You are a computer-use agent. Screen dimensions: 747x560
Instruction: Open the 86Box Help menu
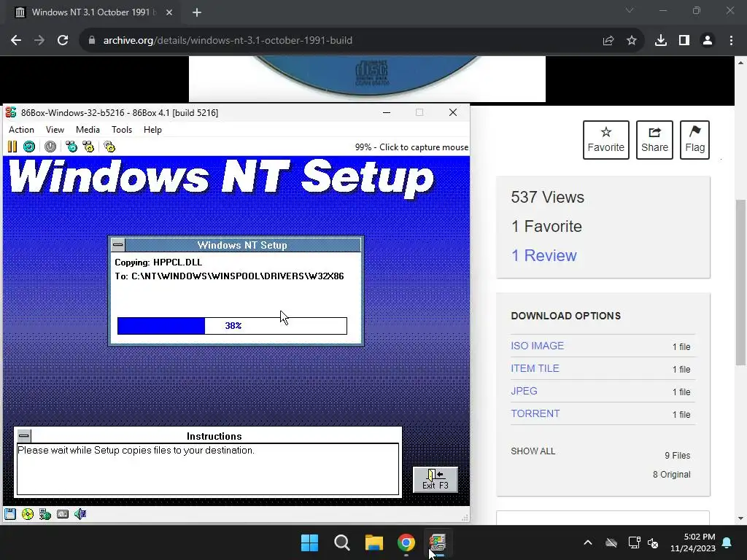tap(153, 130)
